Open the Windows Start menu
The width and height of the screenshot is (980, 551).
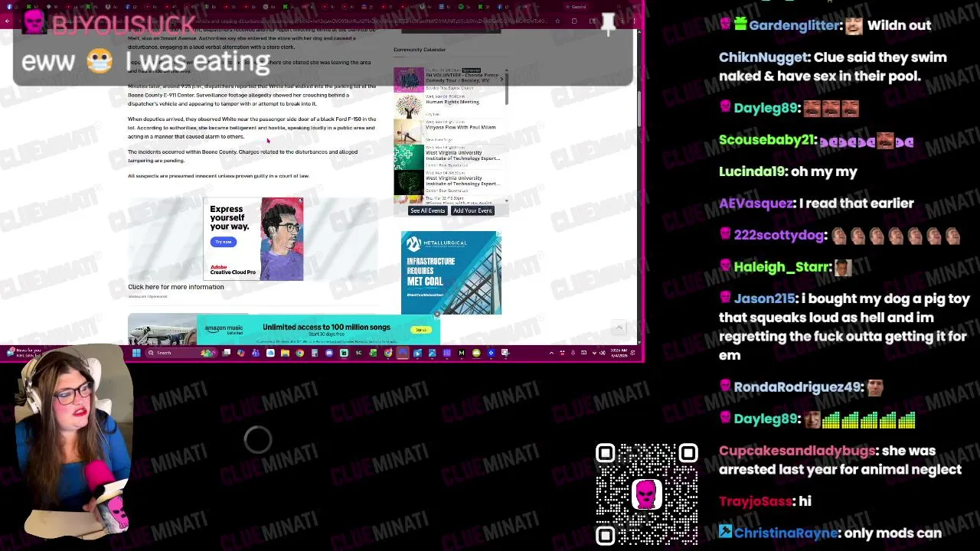tap(136, 353)
